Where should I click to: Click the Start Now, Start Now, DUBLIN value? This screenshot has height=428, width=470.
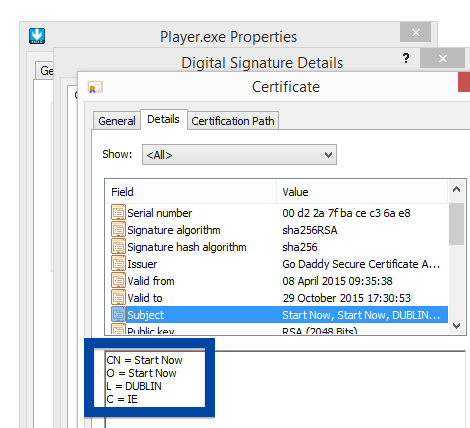tap(361, 315)
